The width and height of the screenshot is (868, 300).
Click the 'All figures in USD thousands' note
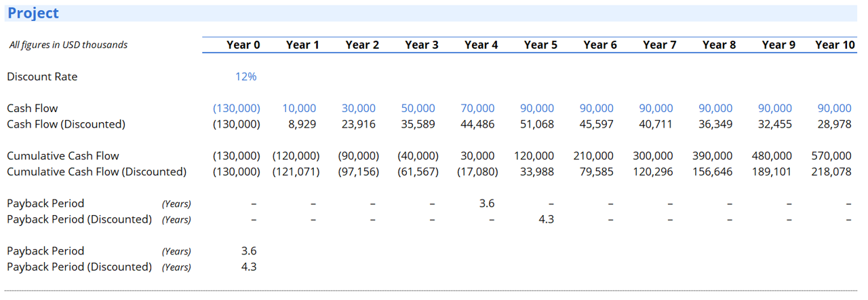[68, 45]
